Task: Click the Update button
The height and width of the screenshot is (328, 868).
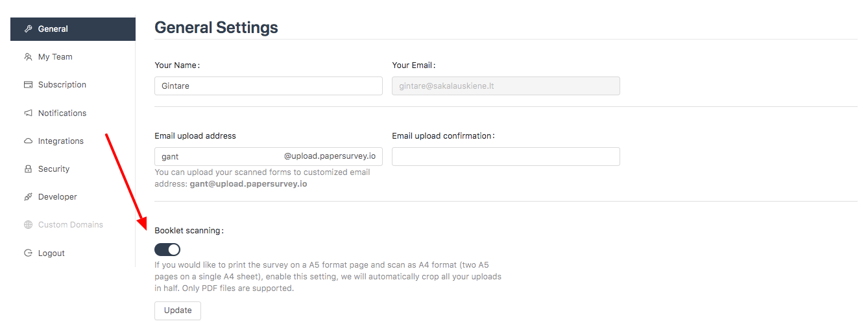Action: pyautogui.click(x=178, y=310)
